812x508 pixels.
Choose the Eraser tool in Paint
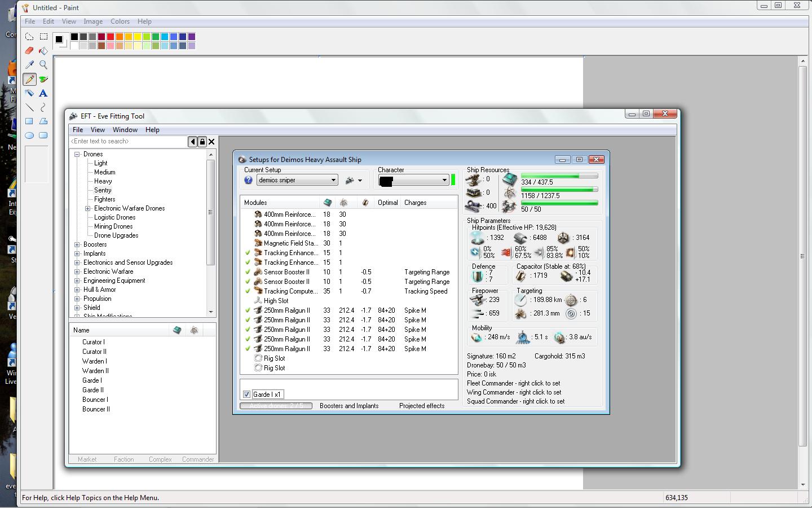pyautogui.click(x=29, y=51)
